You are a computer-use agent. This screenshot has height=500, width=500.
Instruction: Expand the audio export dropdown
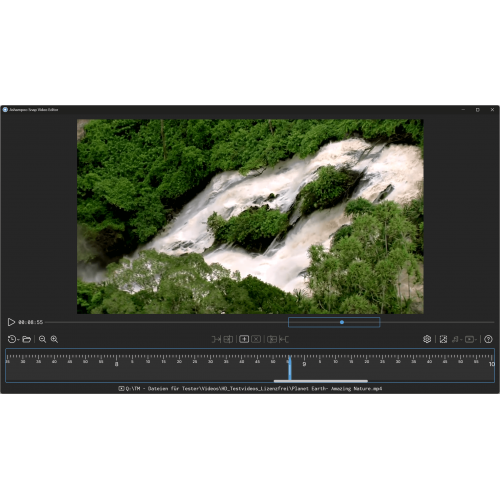click(461, 340)
